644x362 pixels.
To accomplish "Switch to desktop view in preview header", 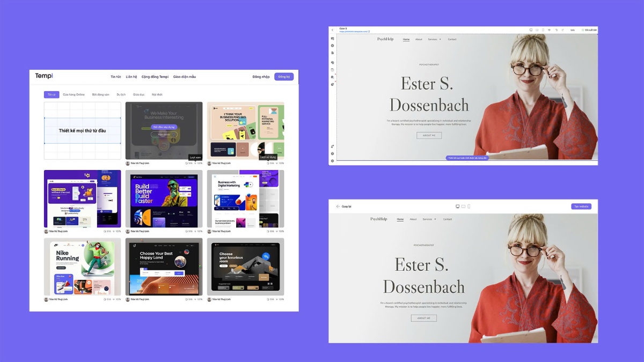I will tap(458, 206).
